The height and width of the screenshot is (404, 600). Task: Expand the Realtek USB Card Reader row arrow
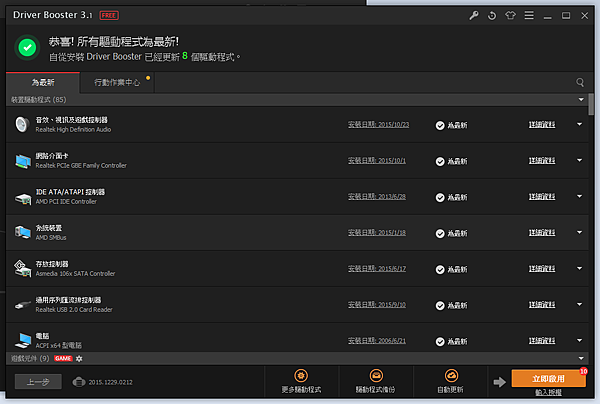[579, 304]
